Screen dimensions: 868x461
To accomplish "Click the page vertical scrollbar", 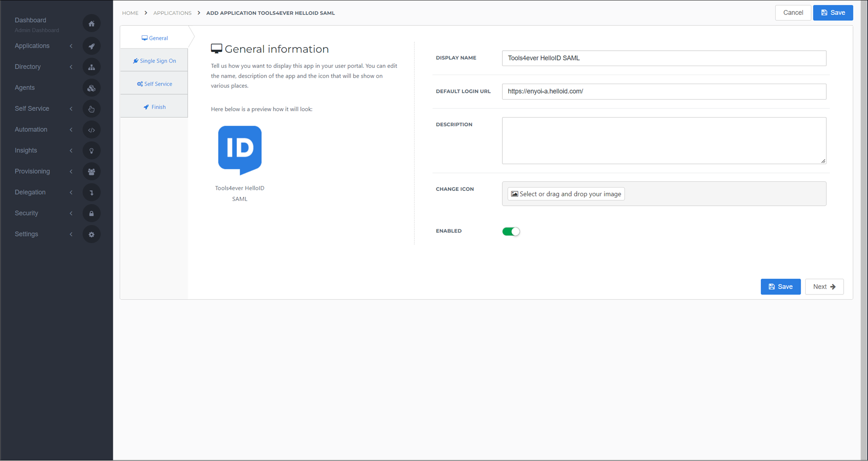I will 864,230.
